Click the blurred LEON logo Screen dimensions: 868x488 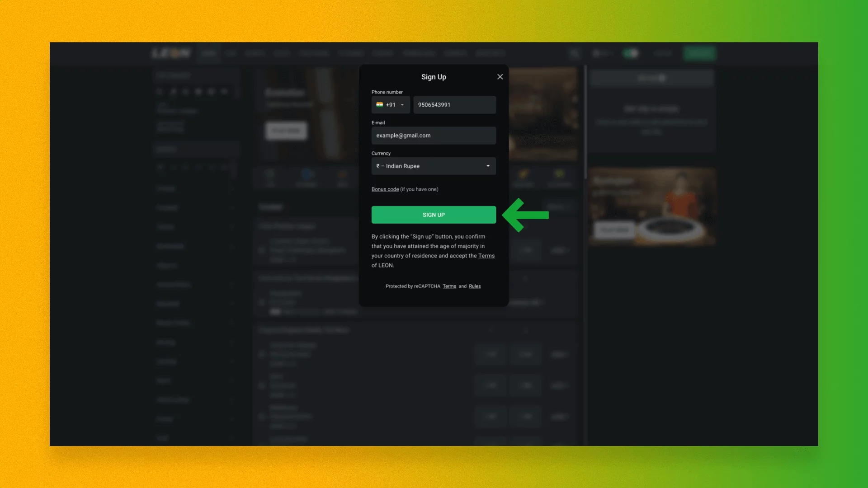[x=171, y=53]
